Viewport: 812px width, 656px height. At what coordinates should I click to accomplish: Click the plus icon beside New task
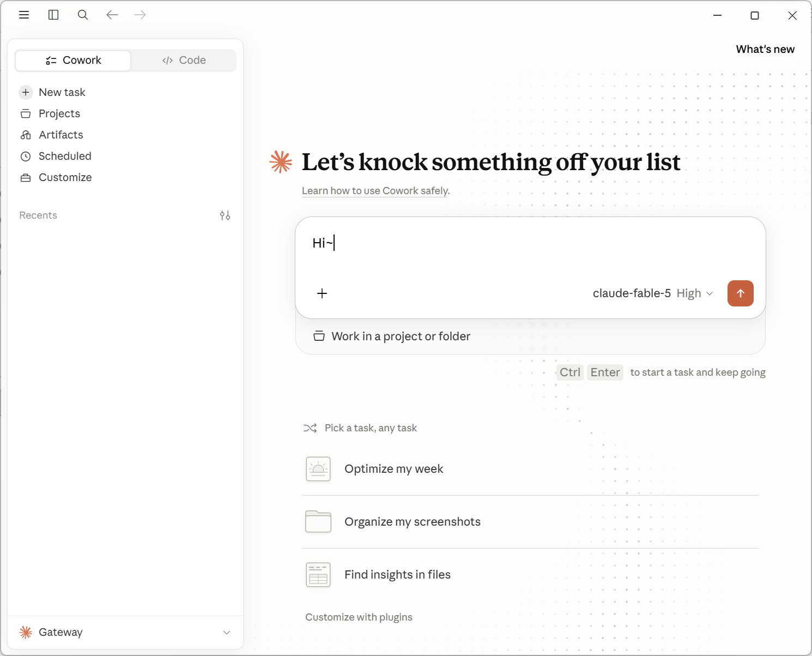(x=26, y=92)
